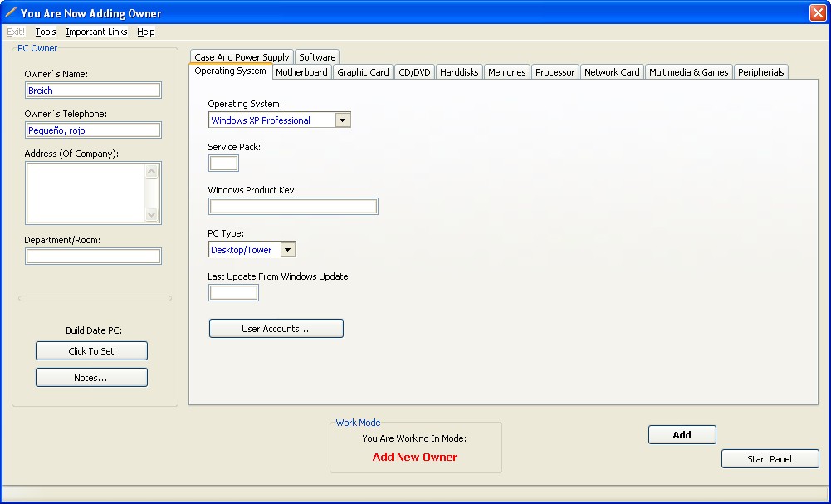Expand the PC Type dropdown arrow

click(288, 250)
